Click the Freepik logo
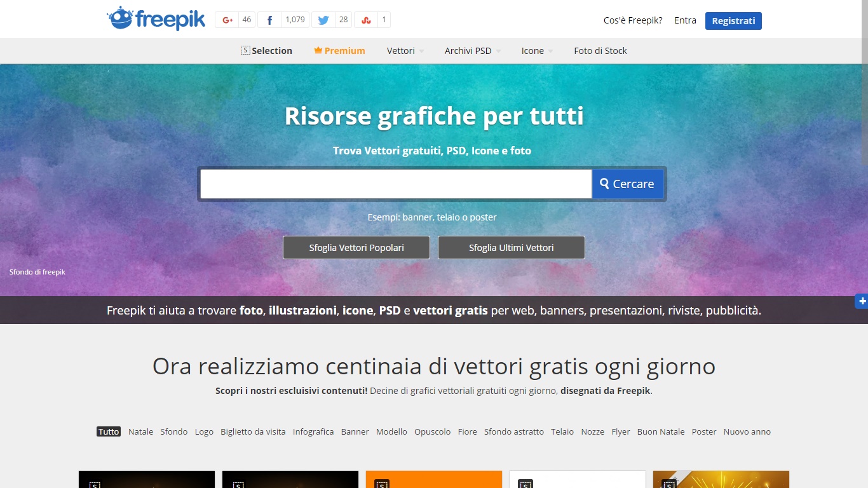This screenshot has width=868, height=488. click(x=156, y=19)
